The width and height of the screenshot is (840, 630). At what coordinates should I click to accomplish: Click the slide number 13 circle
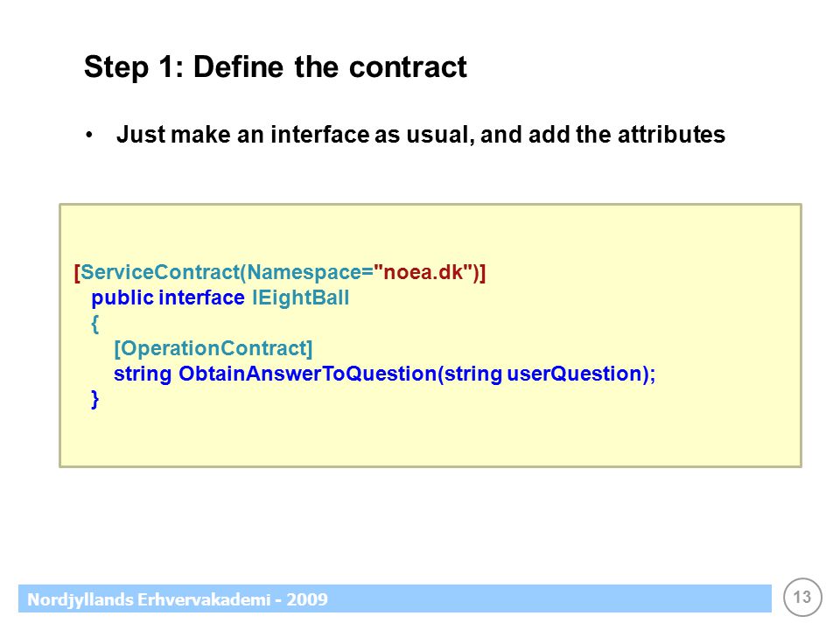pos(802,598)
